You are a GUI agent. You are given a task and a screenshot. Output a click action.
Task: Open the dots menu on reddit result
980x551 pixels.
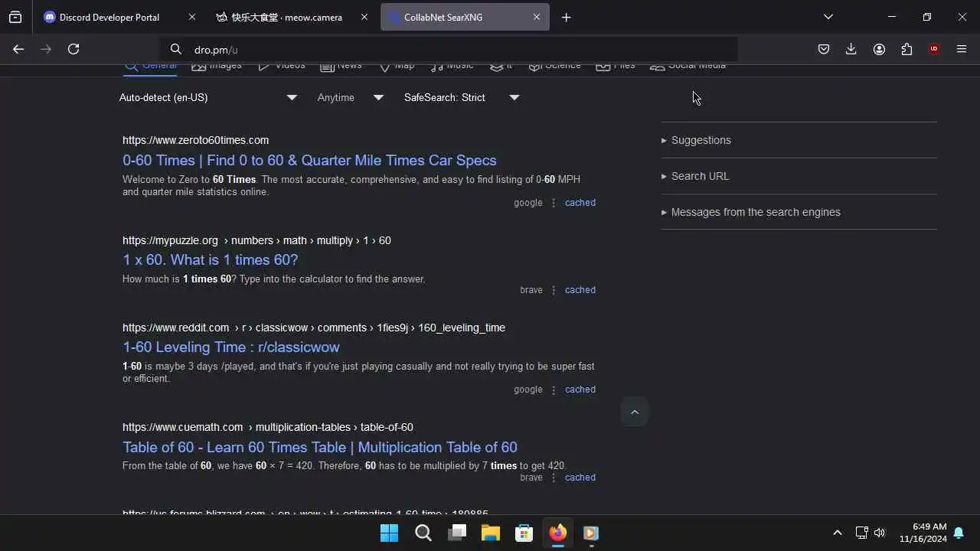[x=554, y=390]
